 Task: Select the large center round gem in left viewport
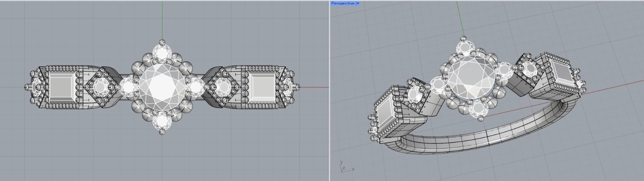click(x=162, y=87)
